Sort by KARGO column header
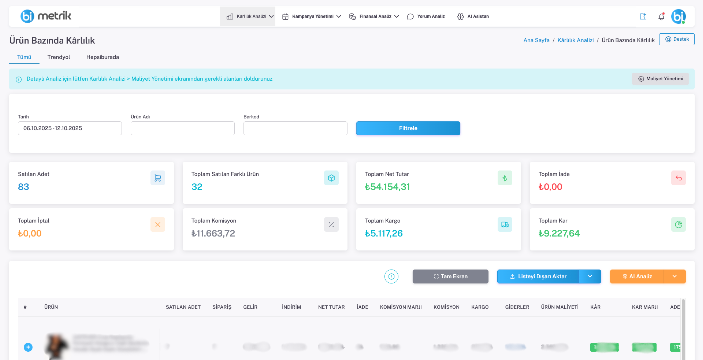The image size is (703, 360). (x=480, y=307)
